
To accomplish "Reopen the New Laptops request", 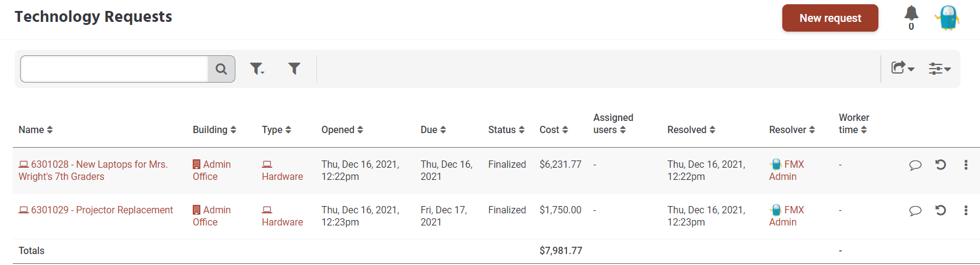I will click(940, 165).
